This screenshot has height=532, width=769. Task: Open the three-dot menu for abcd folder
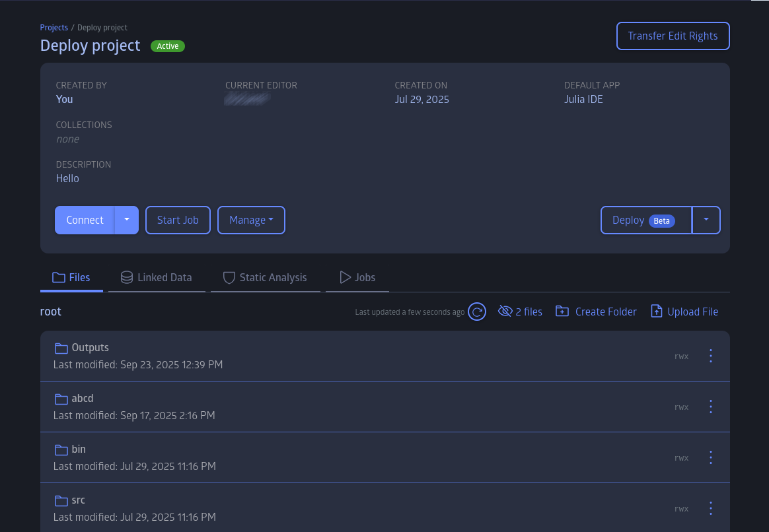tap(711, 407)
